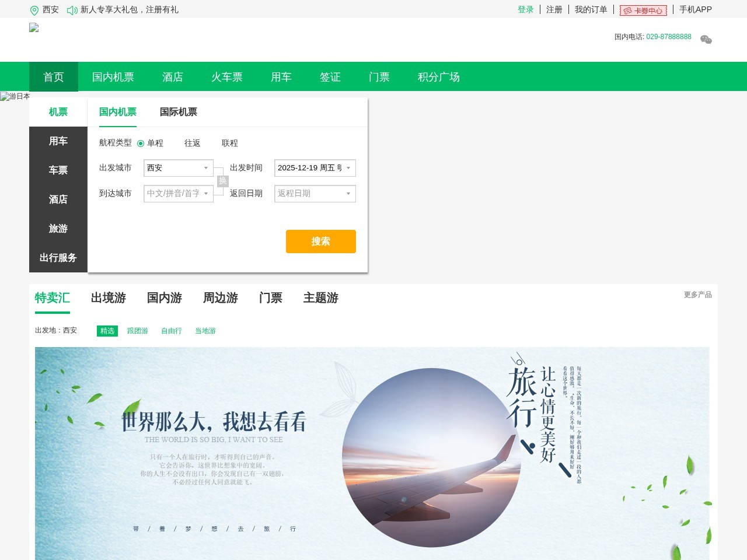Switch to the 国际机票 tab

point(179,112)
